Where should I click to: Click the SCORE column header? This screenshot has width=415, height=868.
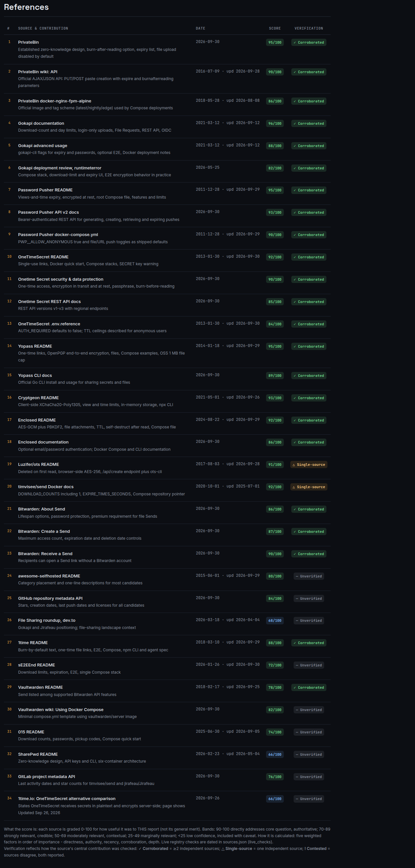[x=275, y=28]
